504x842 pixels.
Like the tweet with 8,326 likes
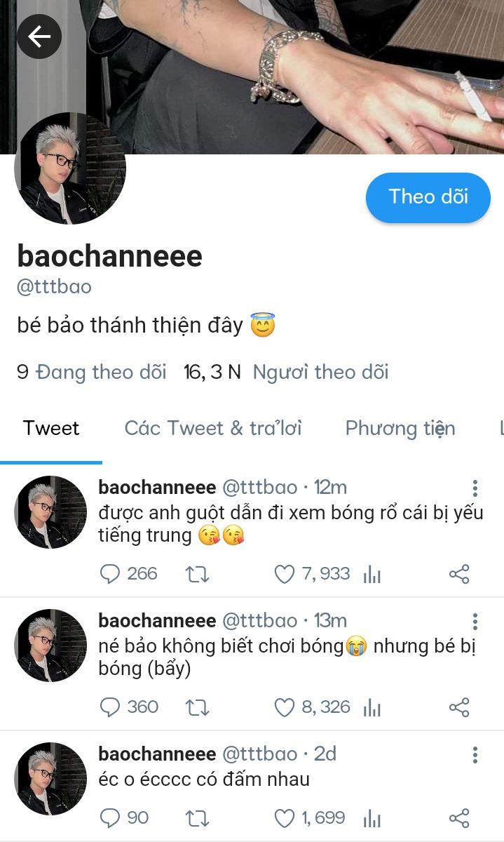tap(284, 707)
